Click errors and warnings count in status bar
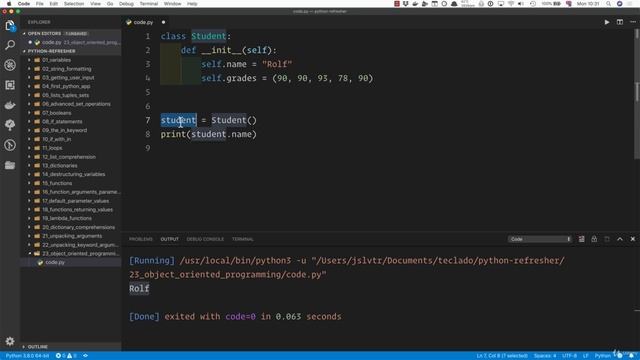 tap(66, 356)
